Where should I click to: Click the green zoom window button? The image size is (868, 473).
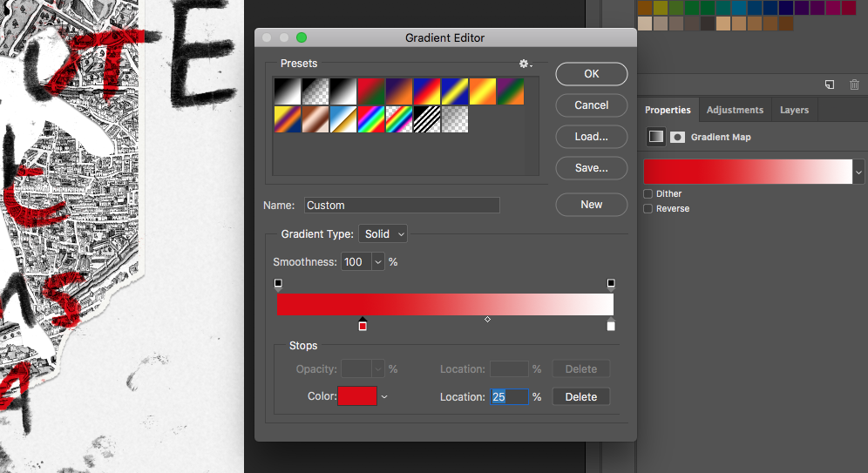pyautogui.click(x=302, y=37)
